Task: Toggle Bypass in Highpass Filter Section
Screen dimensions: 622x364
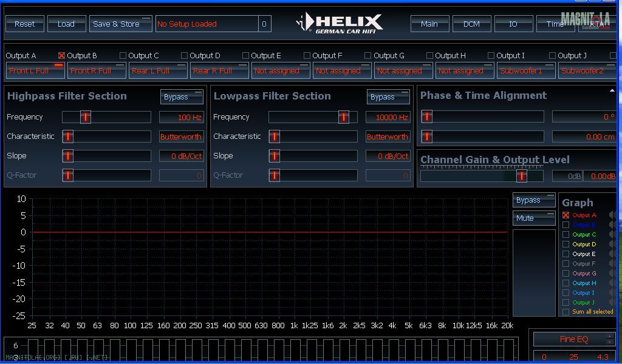Action: [182, 96]
